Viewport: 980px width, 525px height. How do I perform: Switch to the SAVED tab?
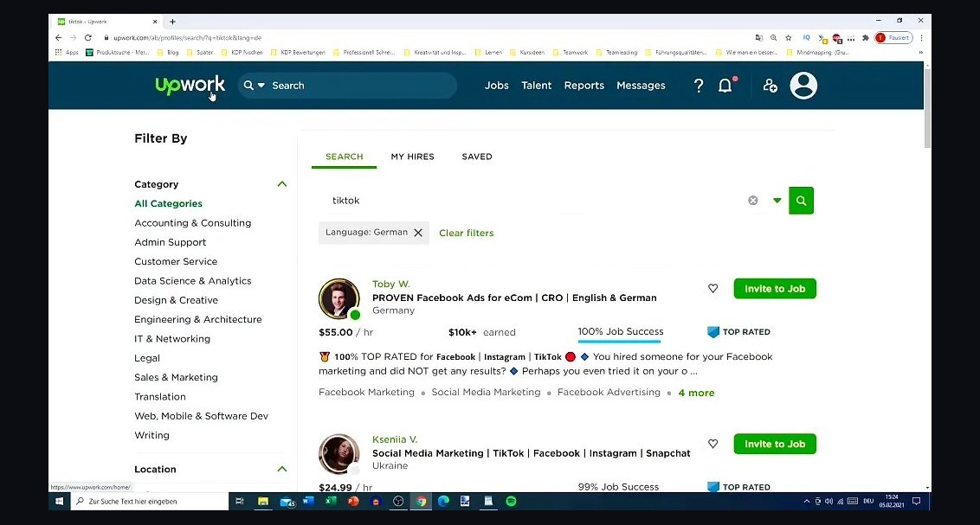477,157
